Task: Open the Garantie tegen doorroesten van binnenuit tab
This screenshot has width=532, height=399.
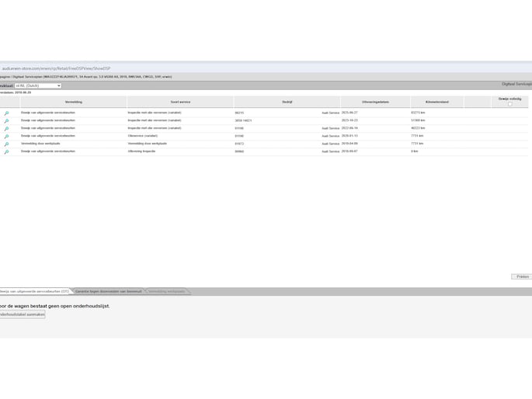Action: [109, 291]
